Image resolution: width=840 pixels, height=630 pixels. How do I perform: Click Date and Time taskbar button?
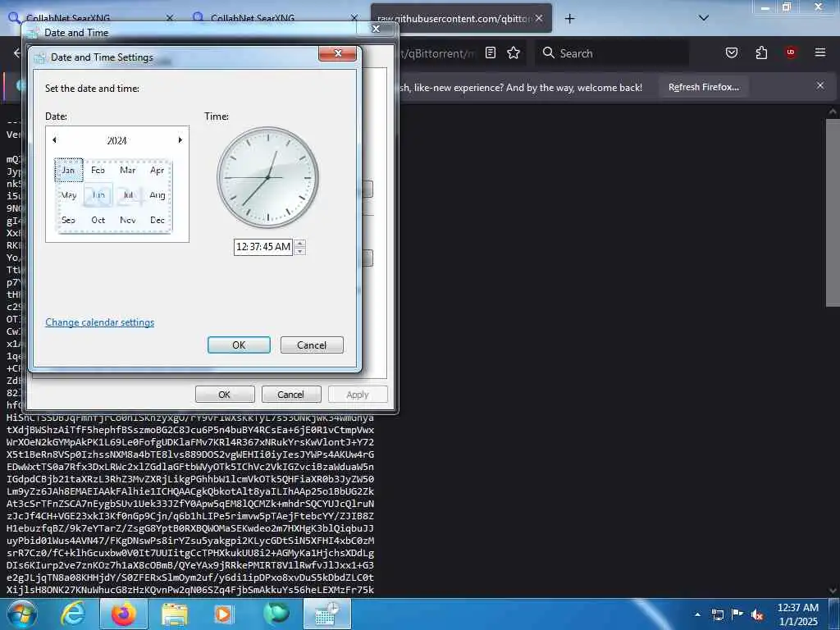[326, 614]
